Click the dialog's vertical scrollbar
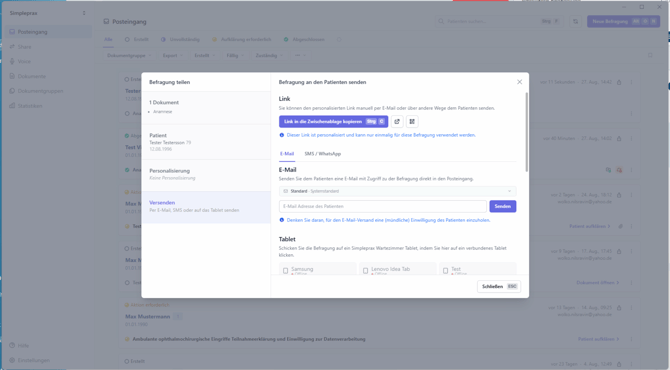Screen dimensions: 670x370 526,132
